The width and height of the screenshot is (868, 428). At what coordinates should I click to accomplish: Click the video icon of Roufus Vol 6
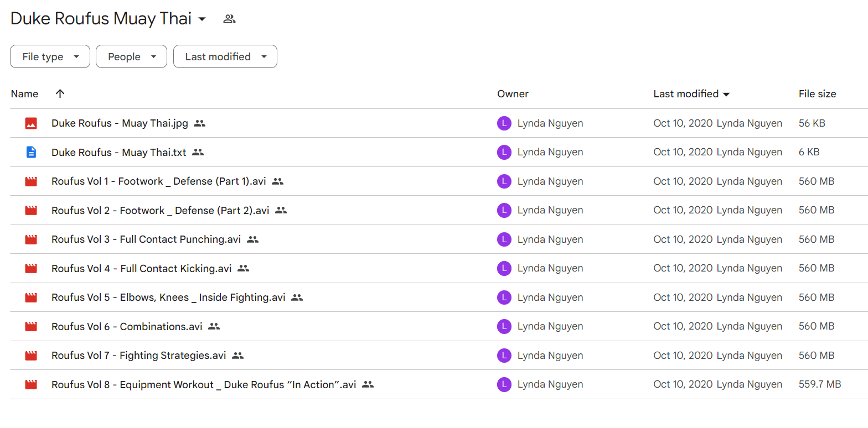31,326
